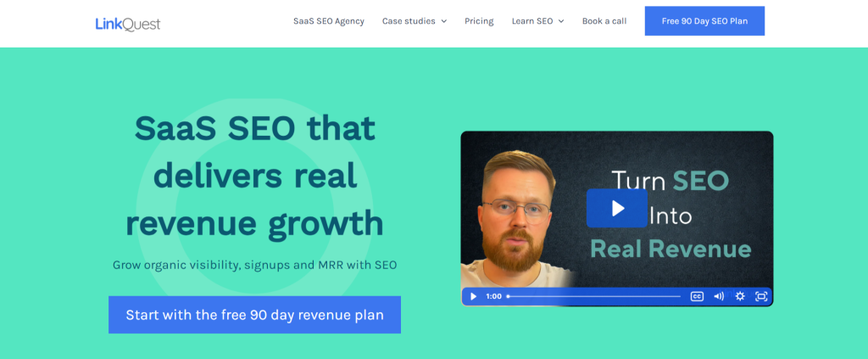Mute the video using the speaker icon
Viewport: 868px width, 359px height.
pos(719,296)
